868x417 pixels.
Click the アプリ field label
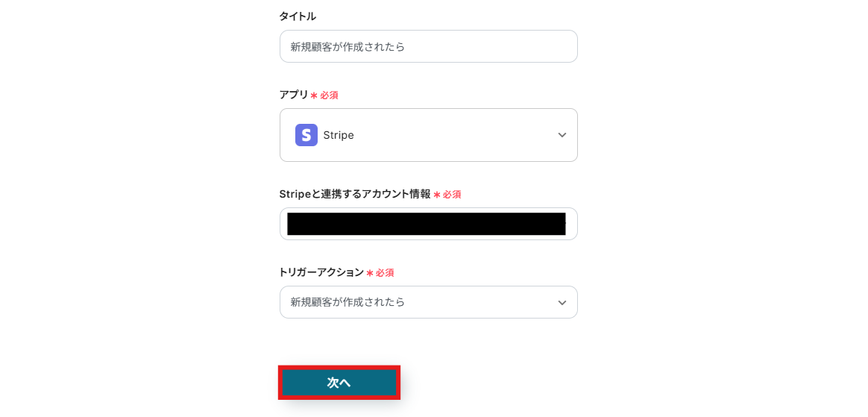click(294, 95)
